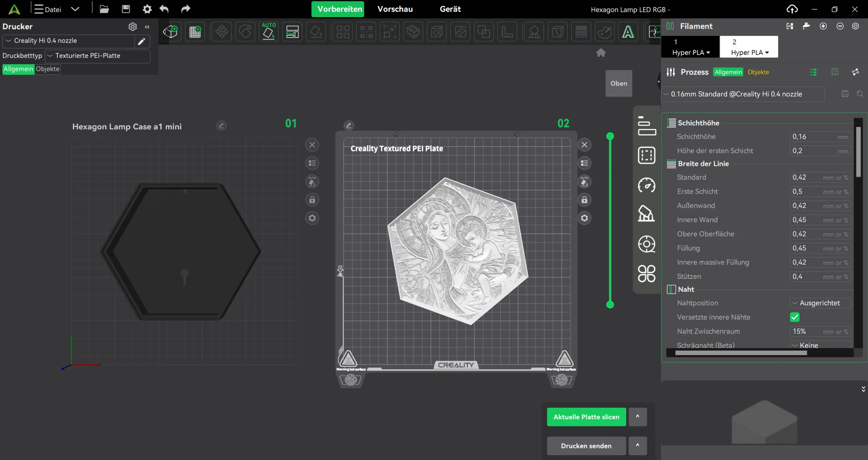868x460 pixels.
Task: Select the Rotate tool in the toolbar
Action: coord(245,32)
